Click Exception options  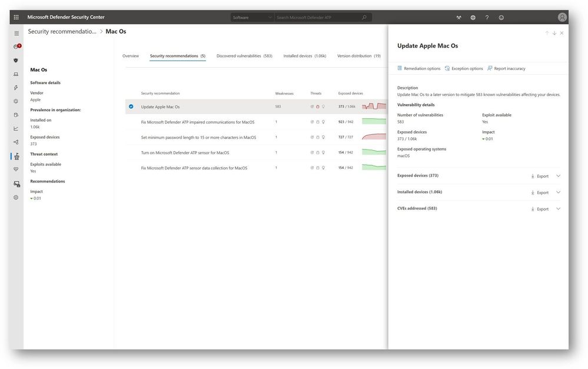(464, 69)
